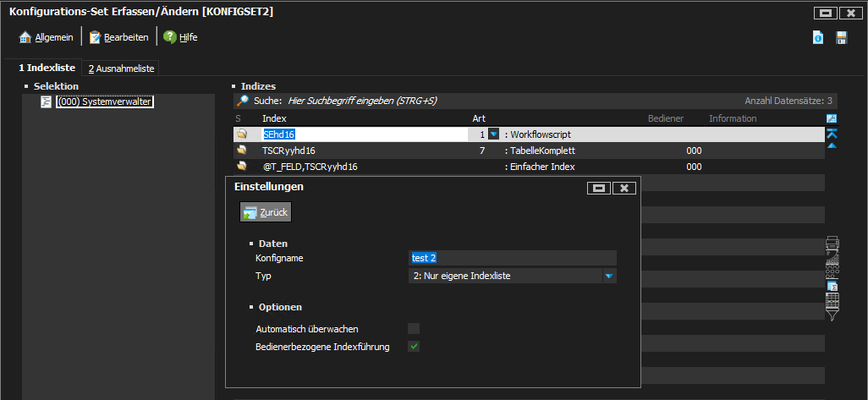Click into the Konfigname text field

513,258
